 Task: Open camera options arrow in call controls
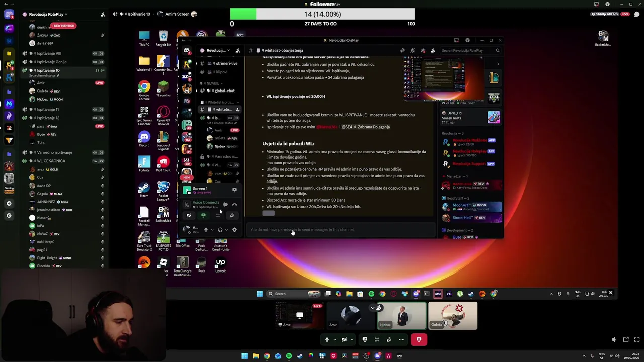352,340
